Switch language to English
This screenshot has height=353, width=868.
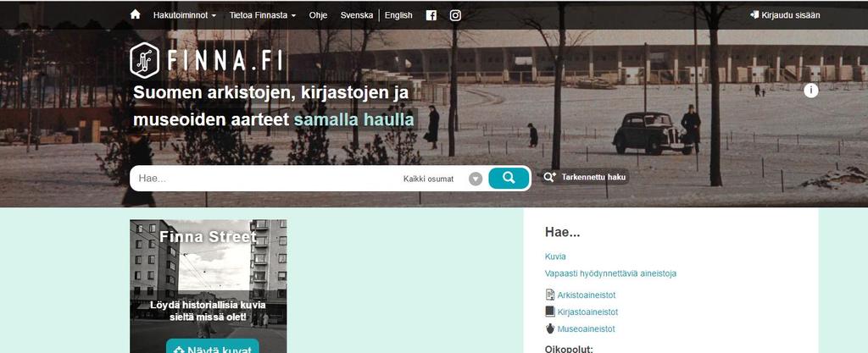point(398,15)
